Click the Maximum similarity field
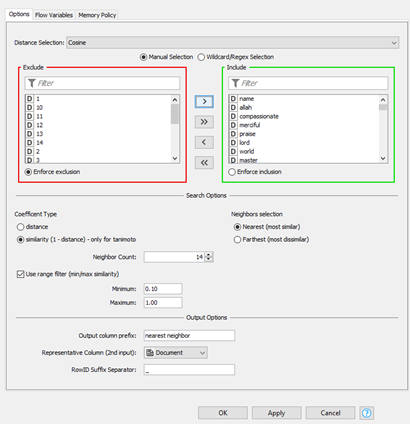 [163, 303]
